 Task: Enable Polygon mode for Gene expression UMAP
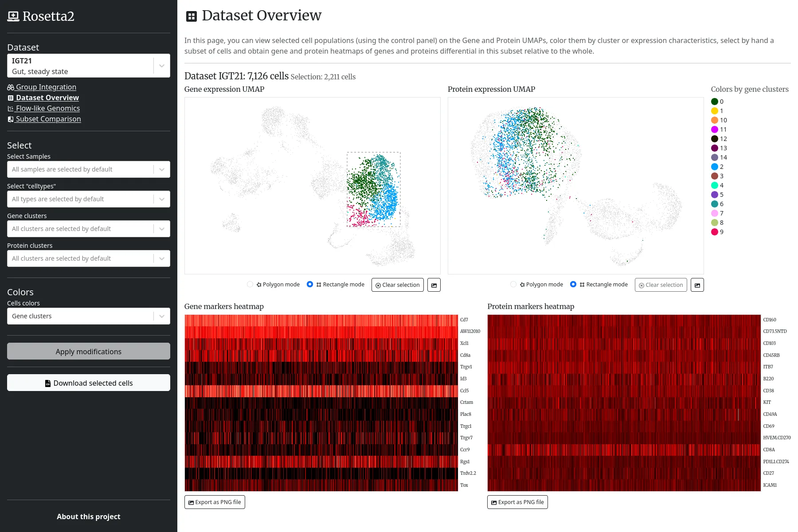250,285
